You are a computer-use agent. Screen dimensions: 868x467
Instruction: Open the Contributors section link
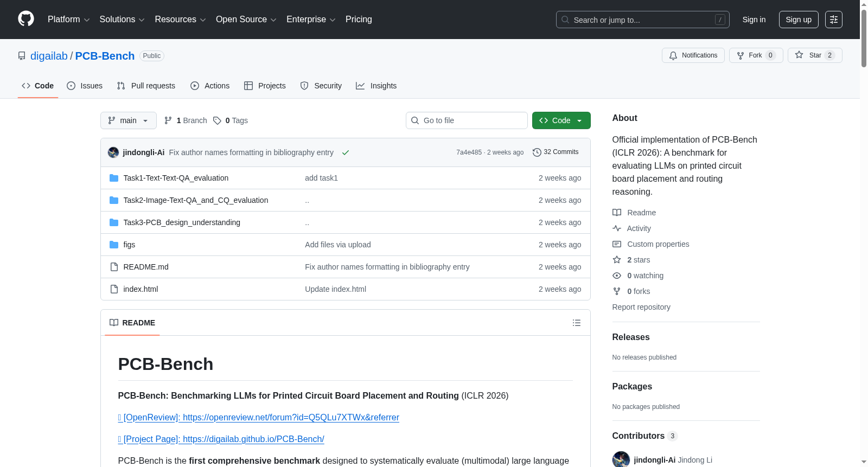(645, 436)
